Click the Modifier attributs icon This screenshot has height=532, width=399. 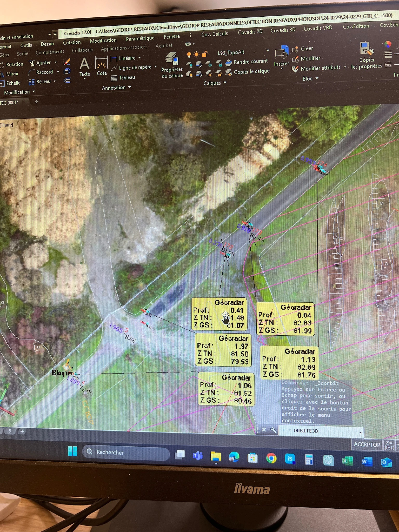[x=295, y=69]
